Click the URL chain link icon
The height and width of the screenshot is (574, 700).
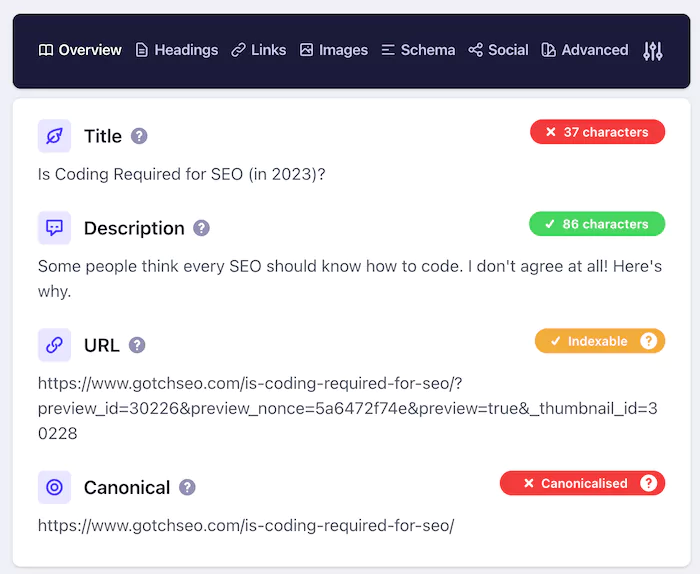tap(54, 345)
